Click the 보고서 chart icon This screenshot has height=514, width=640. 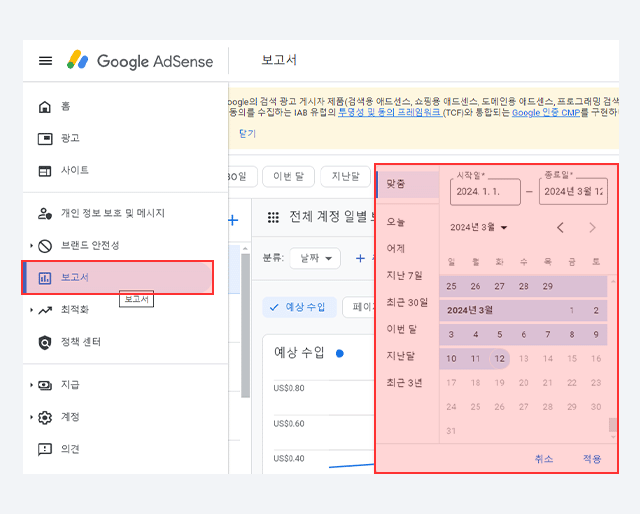pyautogui.click(x=45, y=278)
